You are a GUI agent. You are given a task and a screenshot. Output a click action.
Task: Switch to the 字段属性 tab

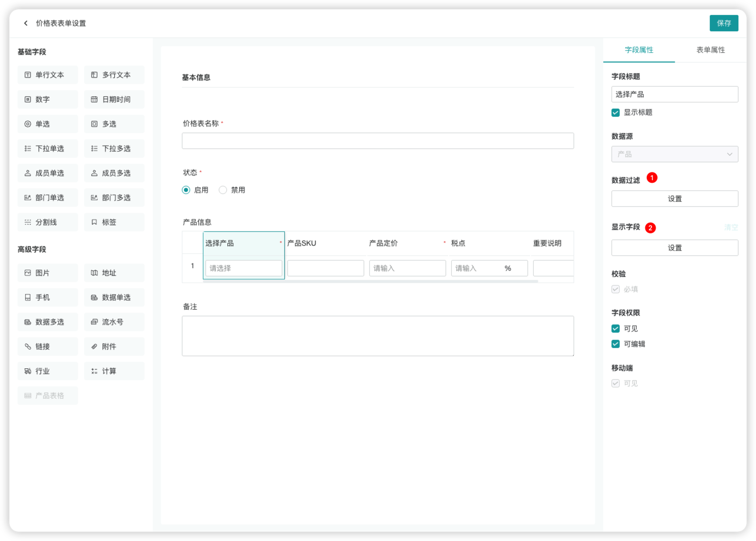pos(639,50)
